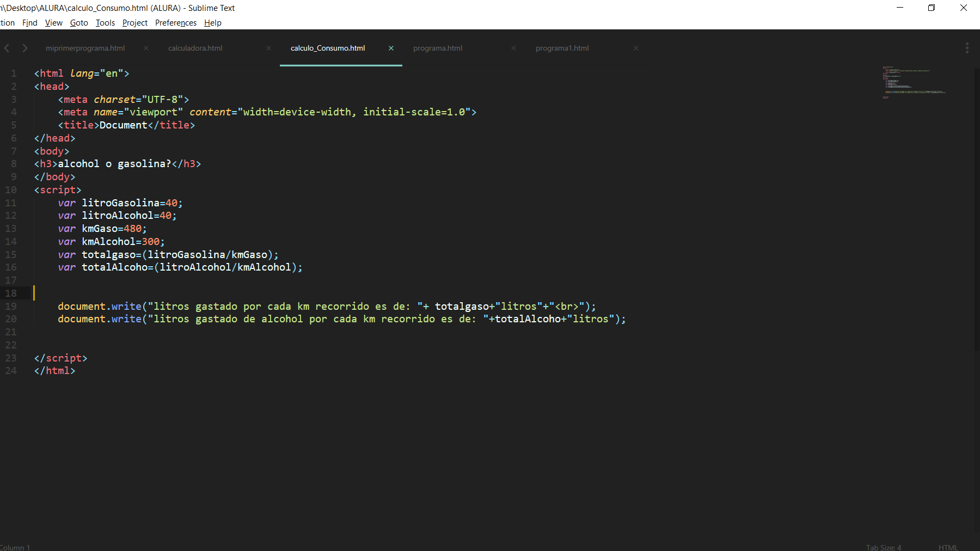The height and width of the screenshot is (551, 980).
Task: Click the meta charset="UTF-8" line
Action: [124, 100]
